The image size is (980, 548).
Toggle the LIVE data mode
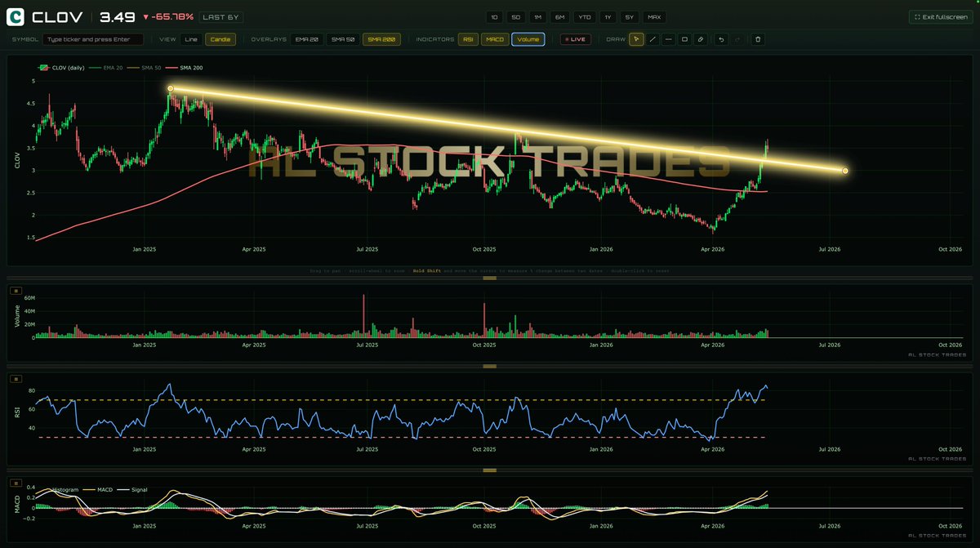coord(576,38)
